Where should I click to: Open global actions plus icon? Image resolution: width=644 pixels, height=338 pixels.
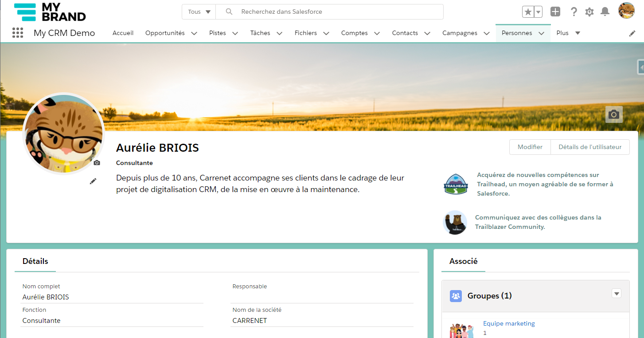click(x=555, y=12)
